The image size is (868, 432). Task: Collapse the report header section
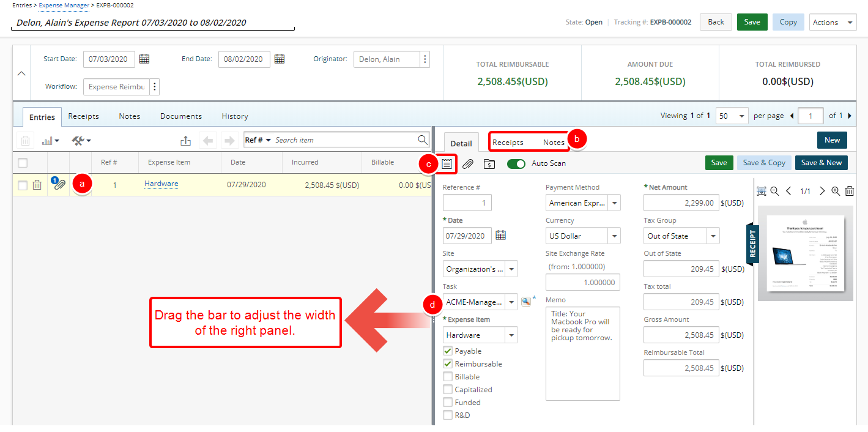coord(21,73)
